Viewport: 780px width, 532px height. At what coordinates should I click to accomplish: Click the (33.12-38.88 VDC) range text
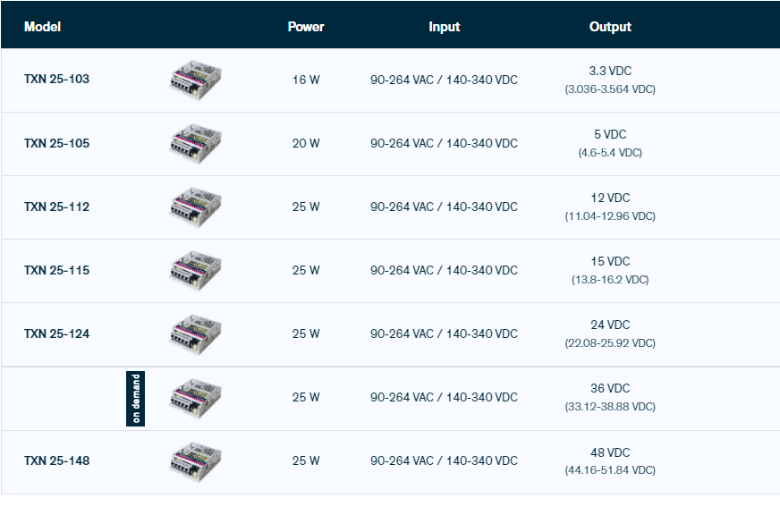click(610, 407)
